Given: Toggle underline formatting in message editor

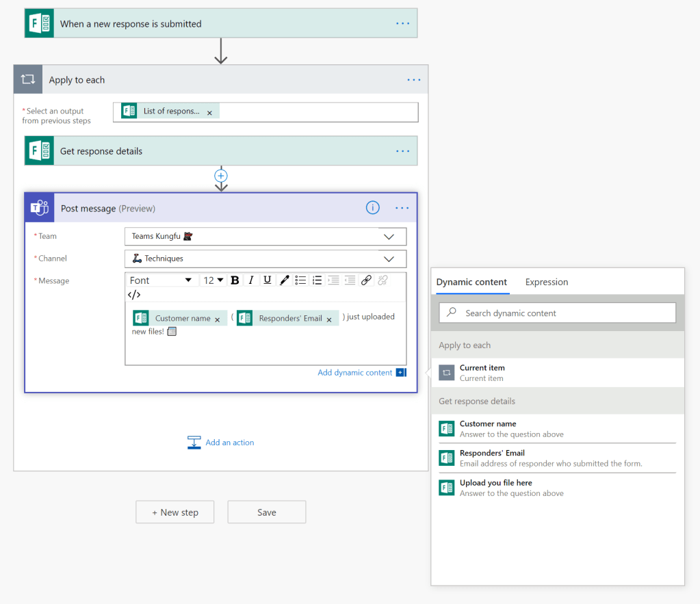Looking at the screenshot, I should [268, 280].
